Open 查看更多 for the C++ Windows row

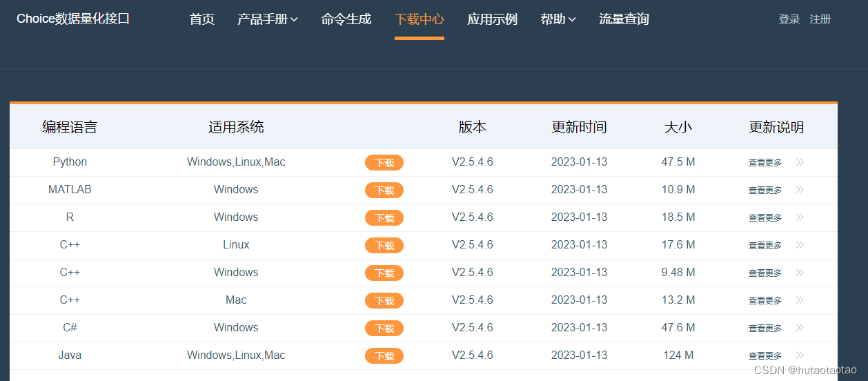coord(765,273)
